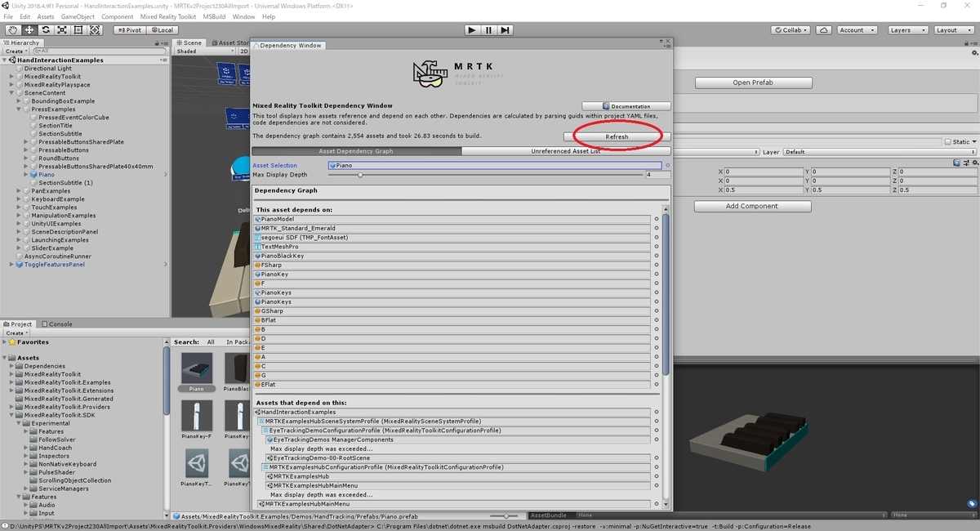Open the Shaded draw mode dropdown
The width and height of the screenshot is (980, 531).
pyautogui.click(x=204, y=51)
